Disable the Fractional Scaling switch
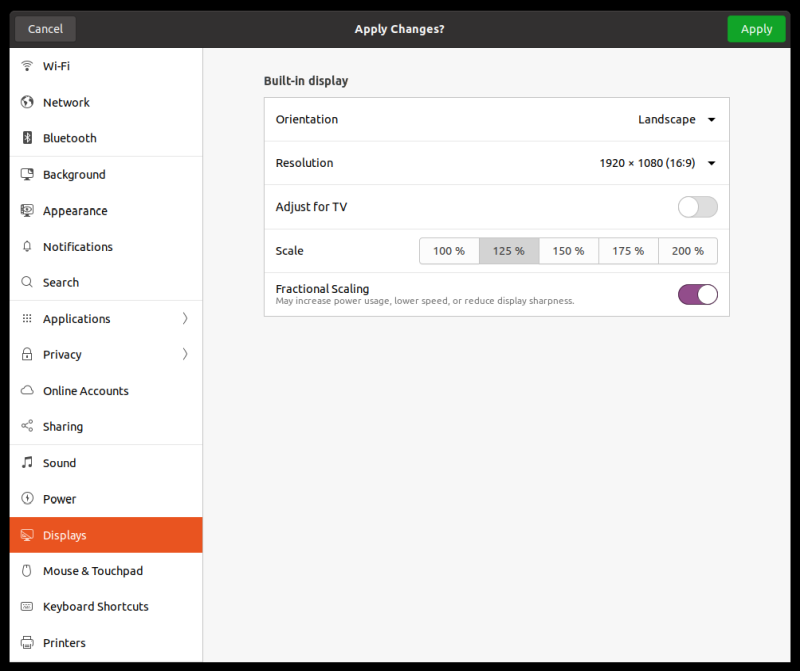The height and width of the screenshot is (671, 800). tap(697, 294)
